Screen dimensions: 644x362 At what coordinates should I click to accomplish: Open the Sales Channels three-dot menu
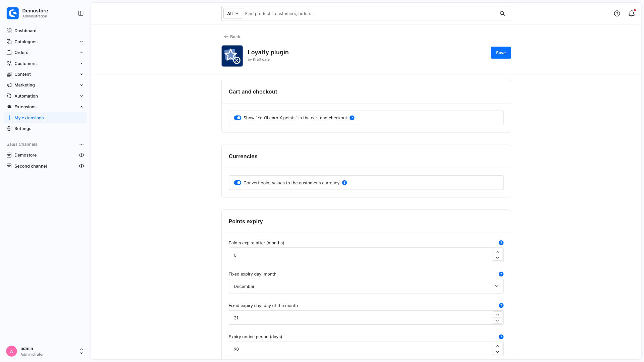(x=82, y=144)
